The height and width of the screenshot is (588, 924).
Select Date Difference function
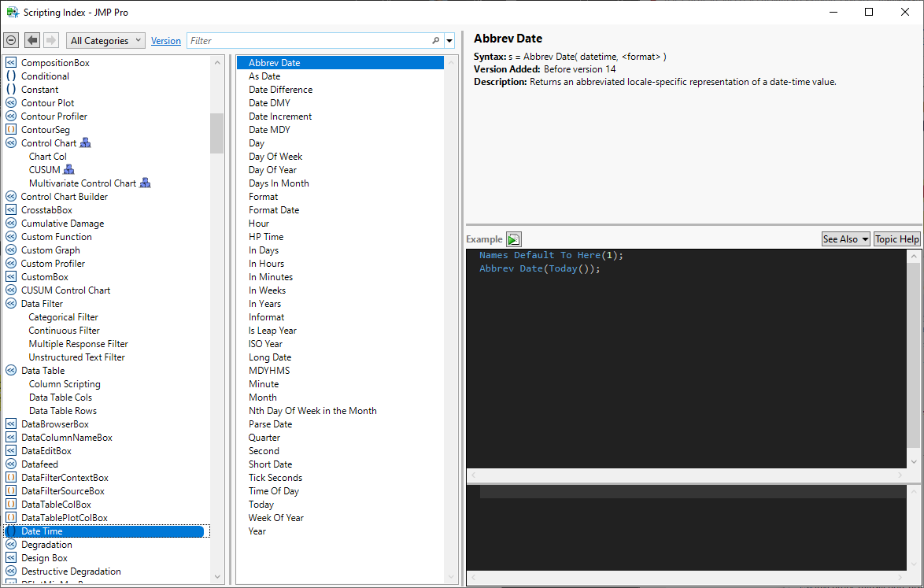(x=280, y=90)
